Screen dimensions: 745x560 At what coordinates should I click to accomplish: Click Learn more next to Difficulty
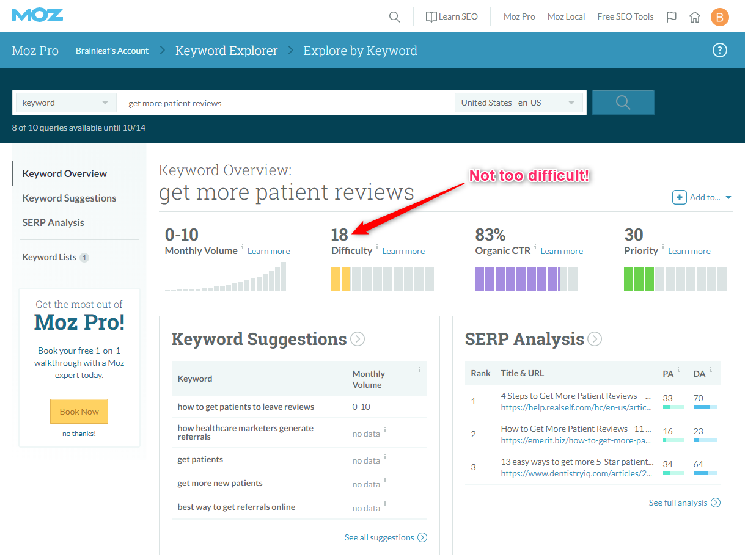pyautogui.click(x=403, y=251)
